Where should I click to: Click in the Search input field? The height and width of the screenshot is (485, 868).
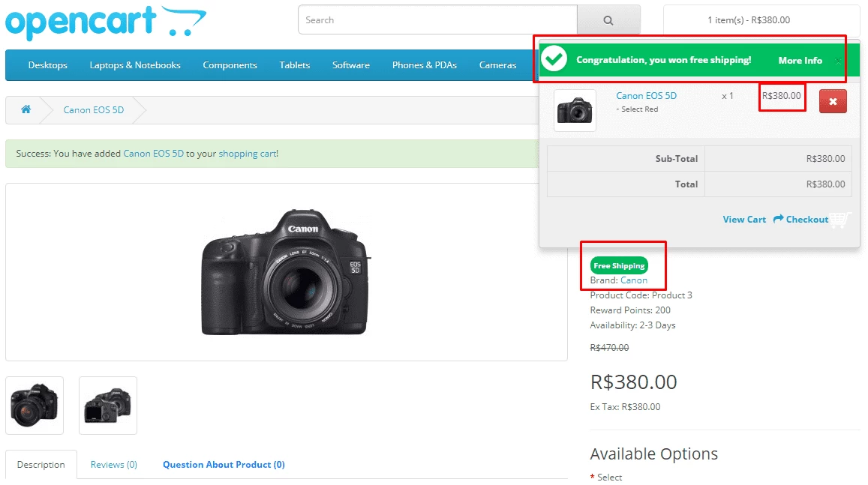(x=437, y=20)
